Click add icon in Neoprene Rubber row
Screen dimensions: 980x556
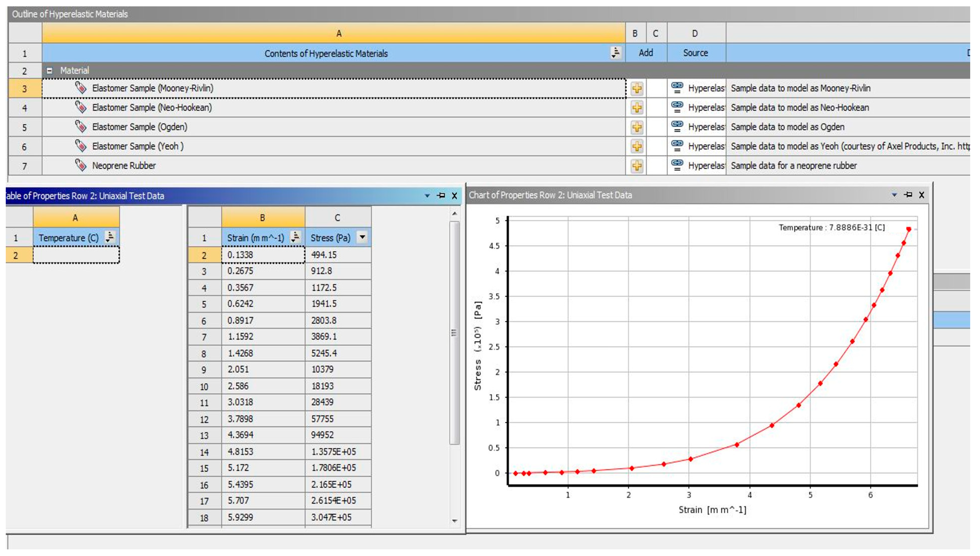pyautogui.click(x=636, y=166)
